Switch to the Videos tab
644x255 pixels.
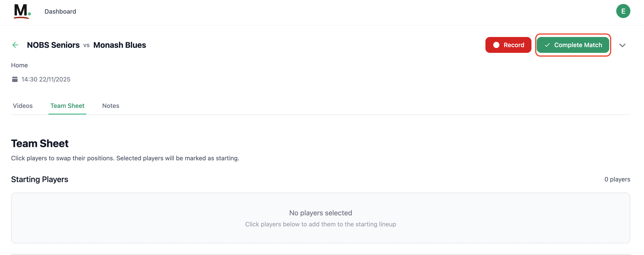(x=22, y=106)
